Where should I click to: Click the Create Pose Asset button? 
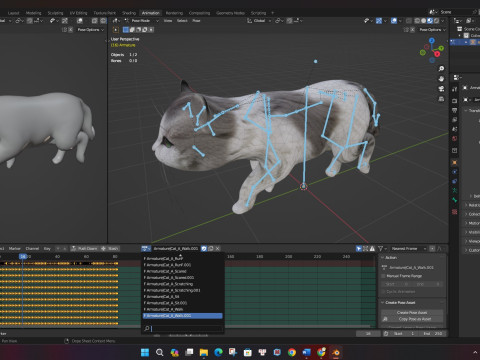click(412, 312)
